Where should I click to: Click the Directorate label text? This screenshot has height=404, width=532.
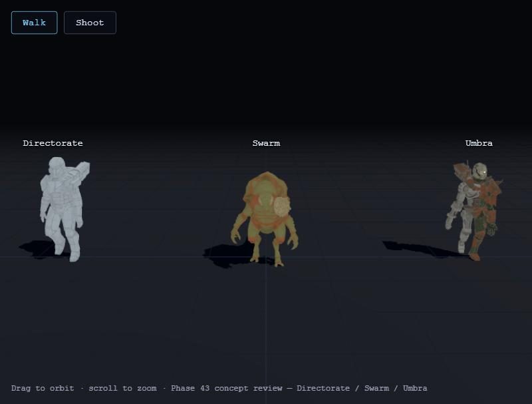pos(53,143)
